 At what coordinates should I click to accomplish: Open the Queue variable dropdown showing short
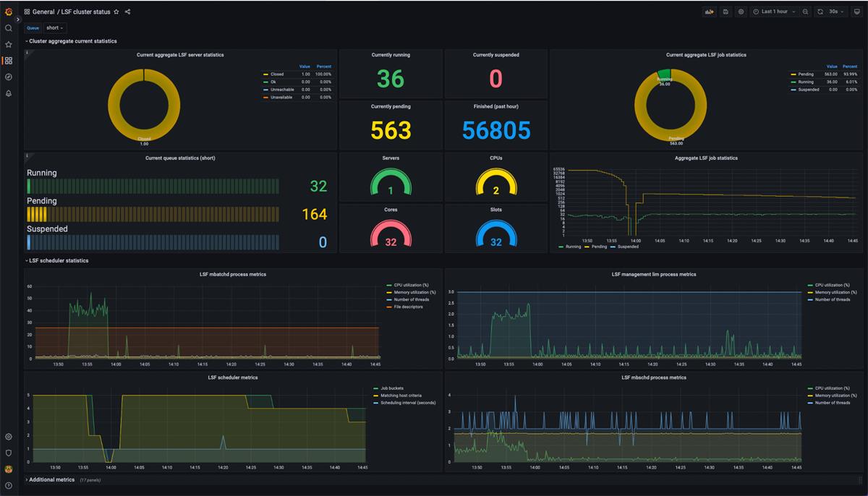(x=53, y=27)
